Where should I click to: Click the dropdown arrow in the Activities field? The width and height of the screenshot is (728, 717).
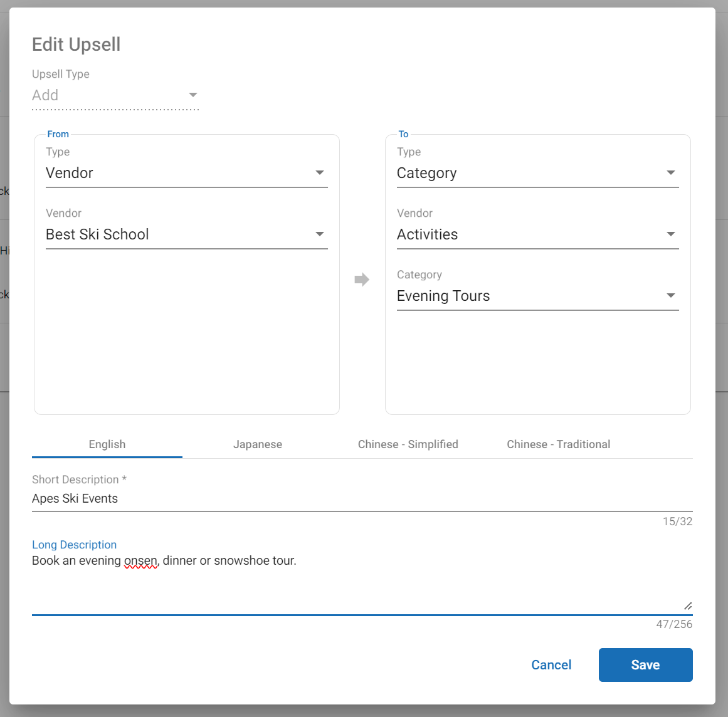point(671,234)
